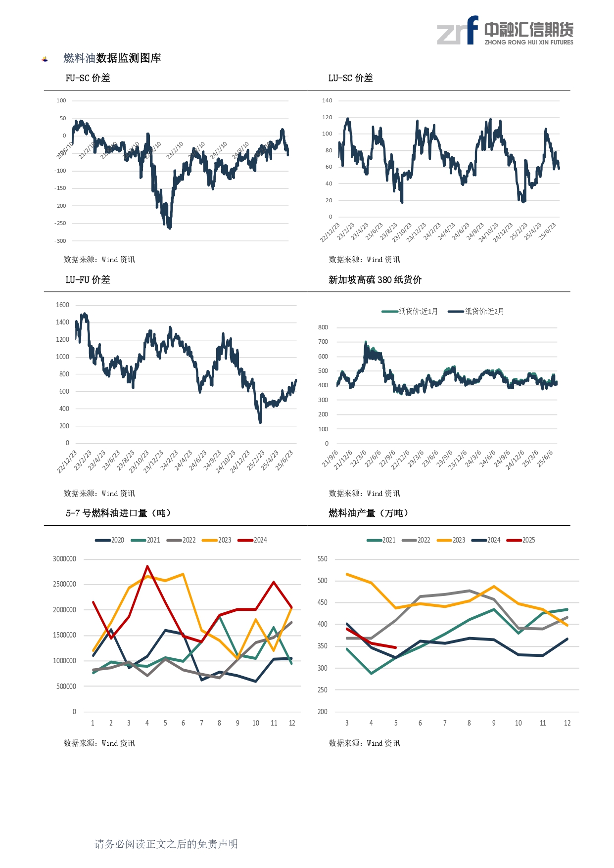Click the disclaimer text 请务必阅读正文之后的免责声明
Image resolution: width=614 pixels, height=868 pixels.
166,844
